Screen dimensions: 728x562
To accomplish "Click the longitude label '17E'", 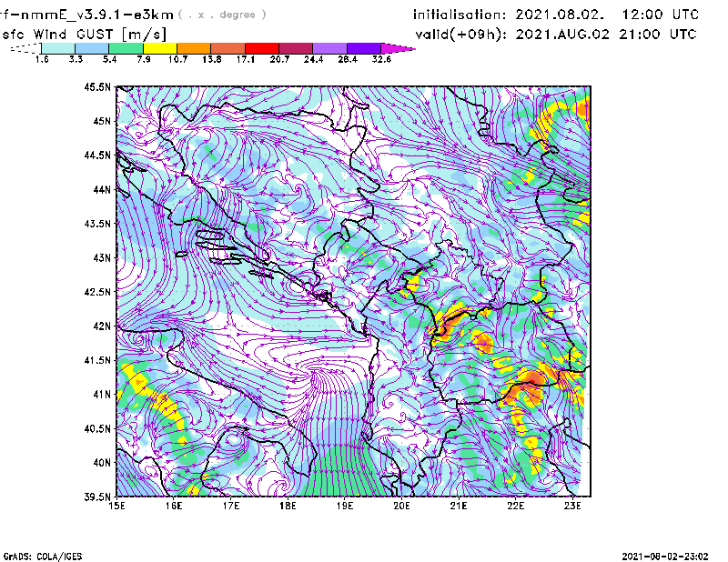I will (x=231, y=506).
